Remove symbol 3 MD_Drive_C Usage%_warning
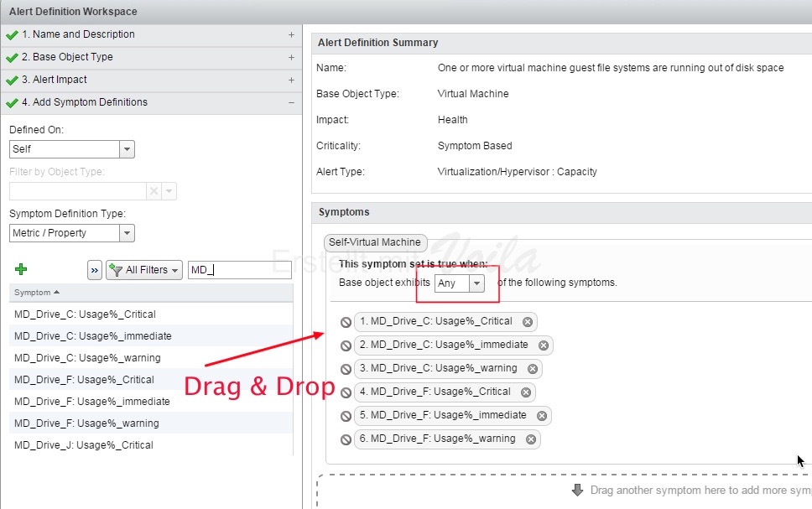Viewport: 812px width, 509px height. (x=532, y=369)
